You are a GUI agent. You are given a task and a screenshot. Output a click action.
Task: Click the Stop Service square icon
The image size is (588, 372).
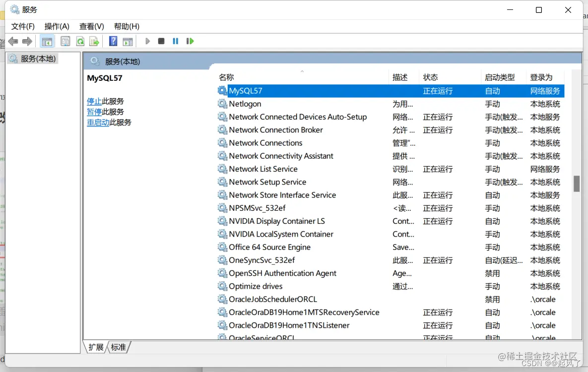click(161, 41)
